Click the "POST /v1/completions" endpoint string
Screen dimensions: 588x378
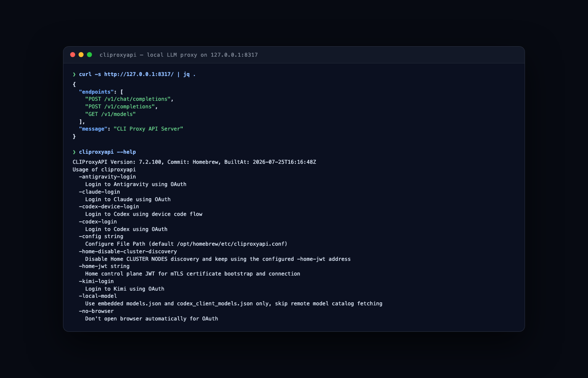pyautogui.click(x=120, y=107)
